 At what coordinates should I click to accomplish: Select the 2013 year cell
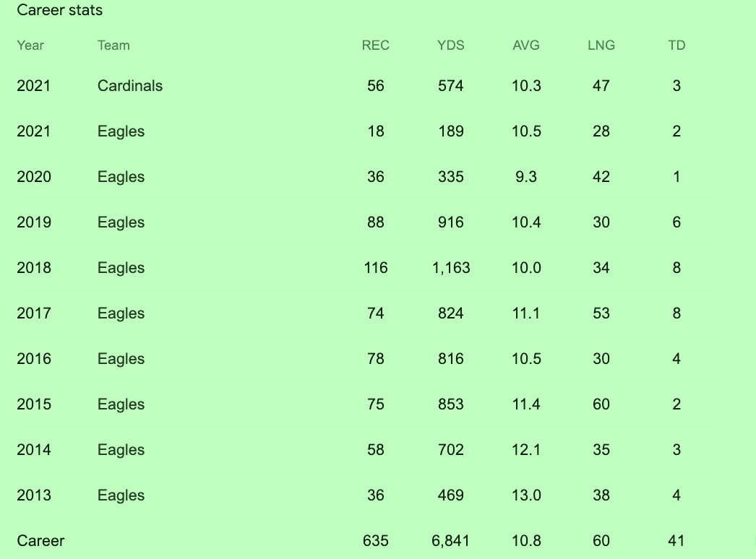click(34, 495)
